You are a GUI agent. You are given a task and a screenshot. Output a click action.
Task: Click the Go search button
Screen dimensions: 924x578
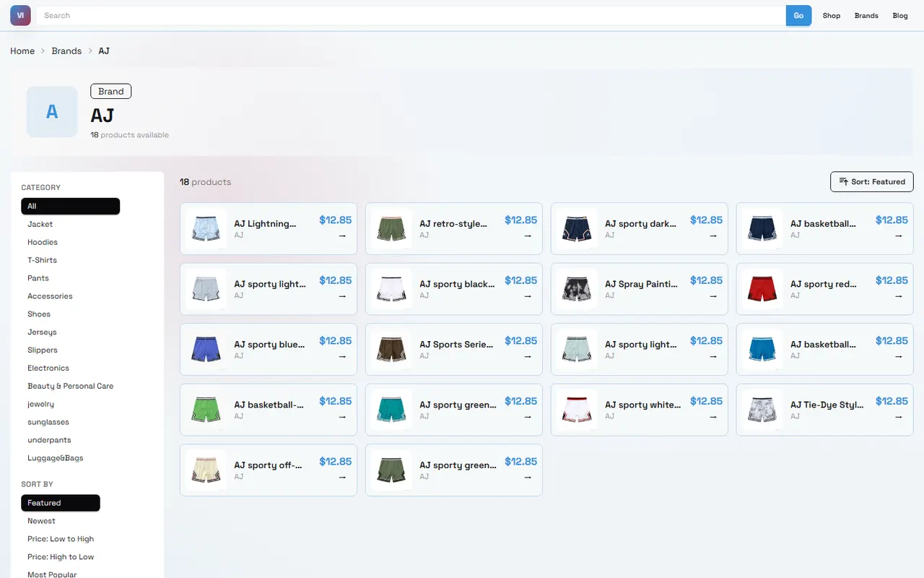tap(798, 15)
